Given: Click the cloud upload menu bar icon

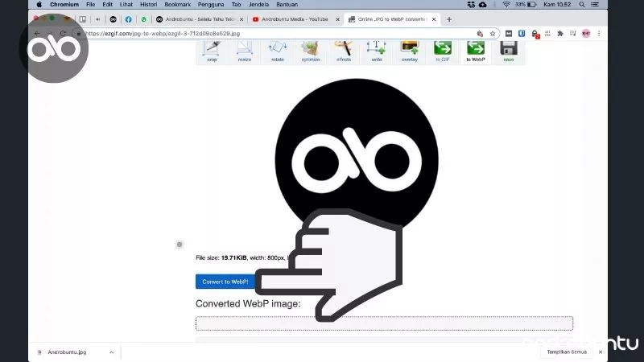Looking at the screenshot, I should point(482,5).
